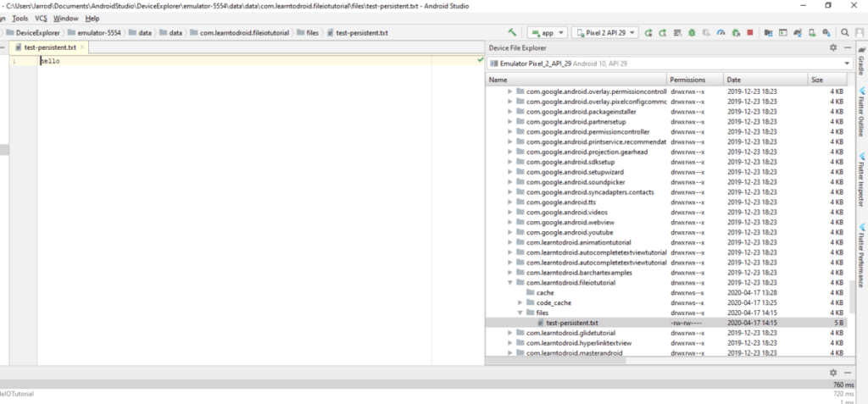Close the test-persistent.txt editor tab

click(x=82, y=48)
